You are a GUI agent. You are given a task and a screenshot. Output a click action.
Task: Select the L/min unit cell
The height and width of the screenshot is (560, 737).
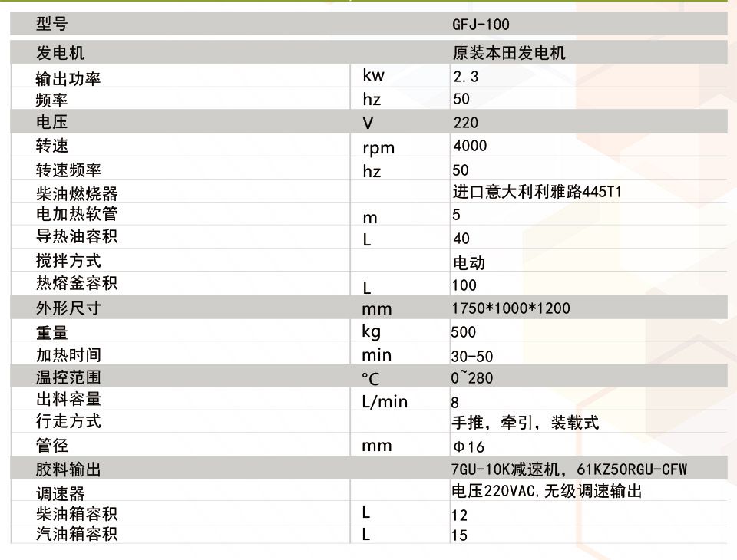pos(385,401)
